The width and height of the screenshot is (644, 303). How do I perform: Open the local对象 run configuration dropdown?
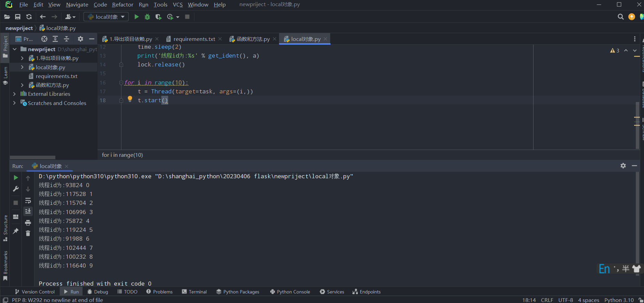click(x=106, y=17)
